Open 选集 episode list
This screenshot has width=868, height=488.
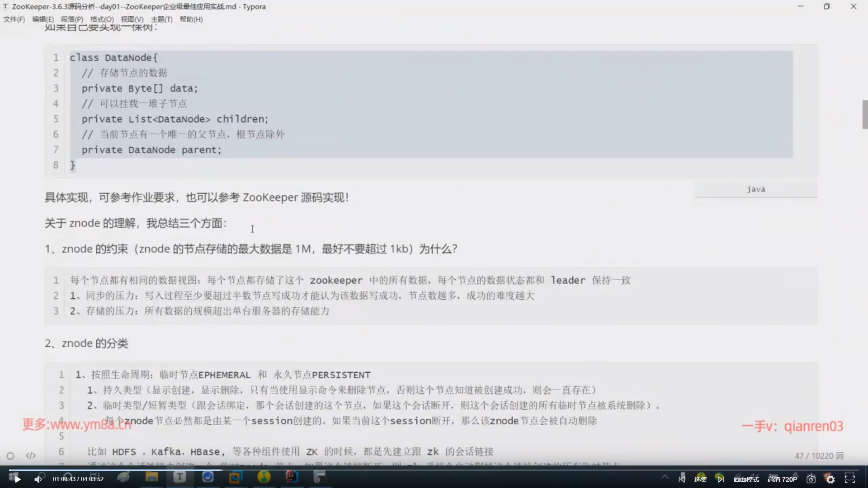[700, 479]
